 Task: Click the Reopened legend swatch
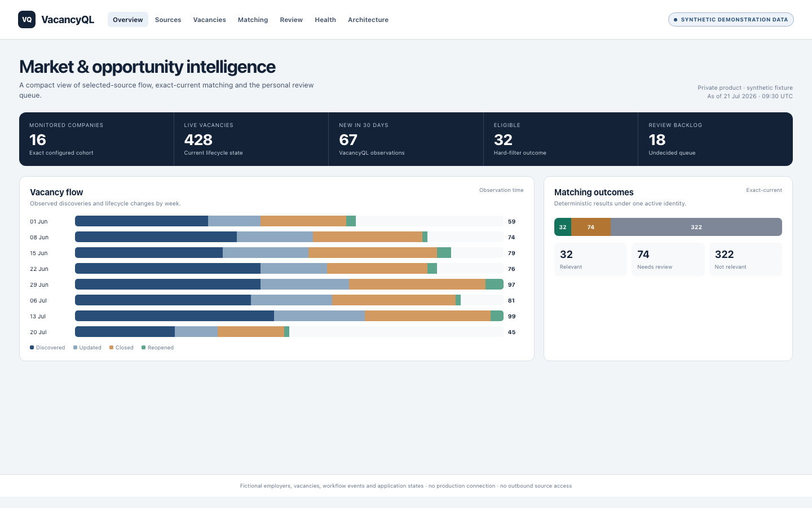coord(144,348)
